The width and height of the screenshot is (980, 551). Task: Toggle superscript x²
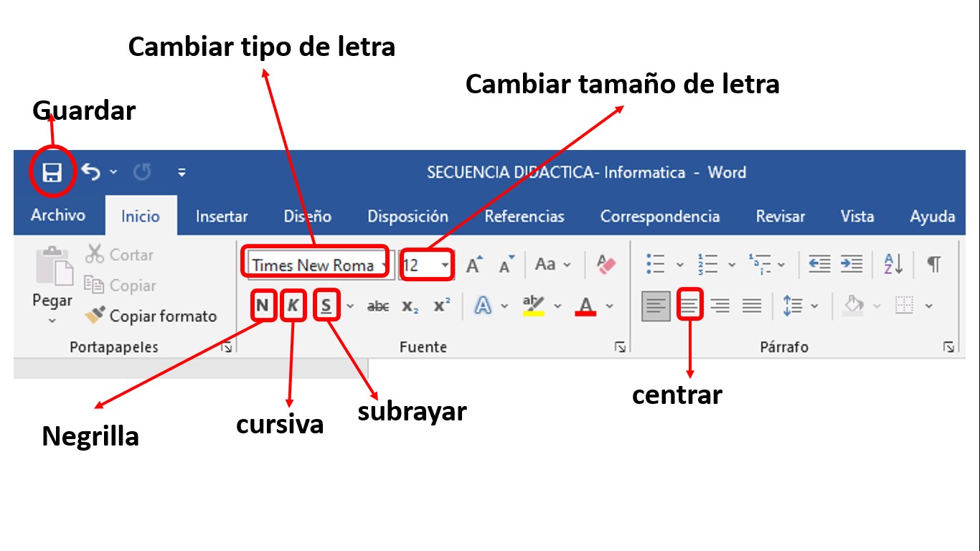(442, 306)
